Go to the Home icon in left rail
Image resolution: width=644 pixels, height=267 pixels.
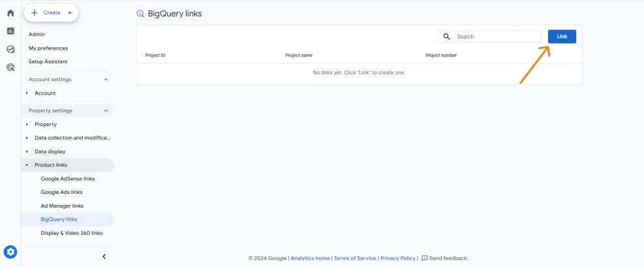coord(10,13)
